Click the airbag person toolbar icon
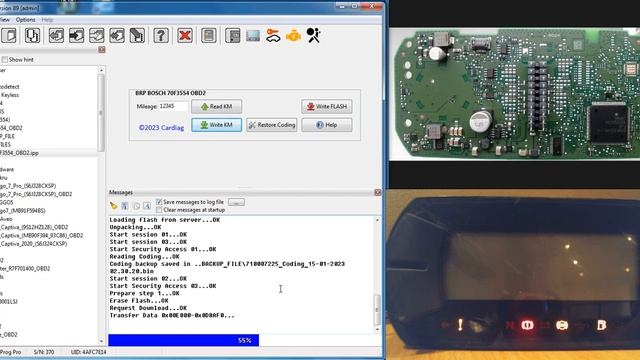640x360 pixels. click(x=313, y=36)
